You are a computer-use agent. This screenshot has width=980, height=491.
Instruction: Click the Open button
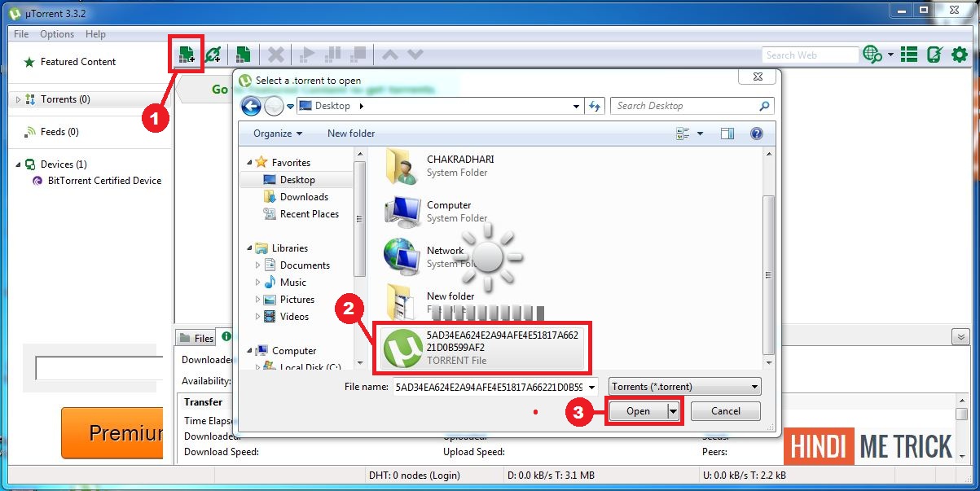(x=638, y=411)
